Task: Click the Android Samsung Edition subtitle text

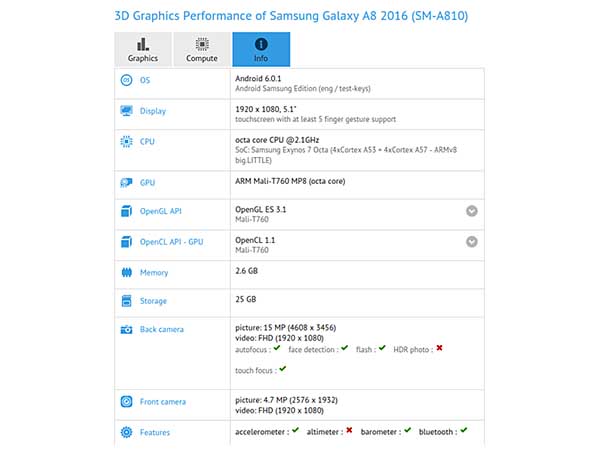Action: (x=303, y=89)
